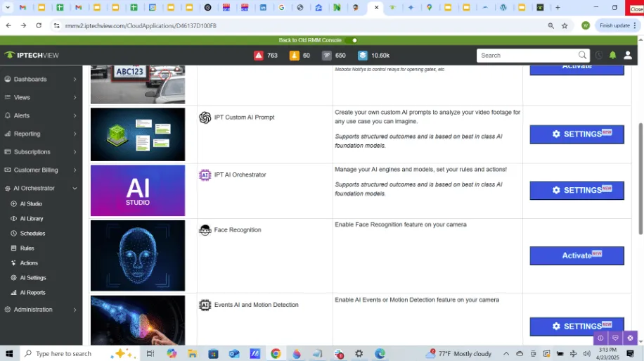Expand the Administration menu
Viewport: 644px width, 361px height.
[41, 310]
